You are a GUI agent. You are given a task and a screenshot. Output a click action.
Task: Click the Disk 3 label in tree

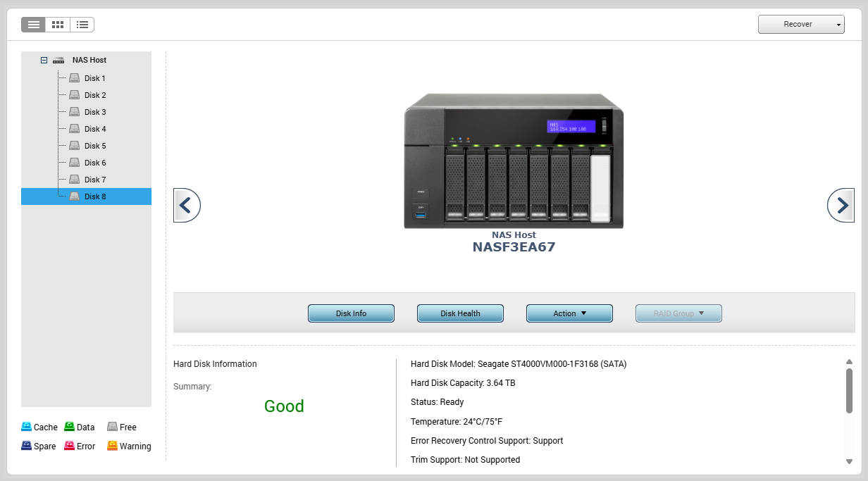(95, 112)
